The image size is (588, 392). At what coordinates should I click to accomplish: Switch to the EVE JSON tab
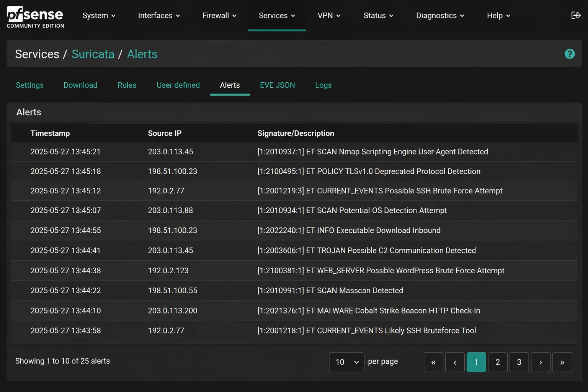pyautogui.click(x=278, y=85)
